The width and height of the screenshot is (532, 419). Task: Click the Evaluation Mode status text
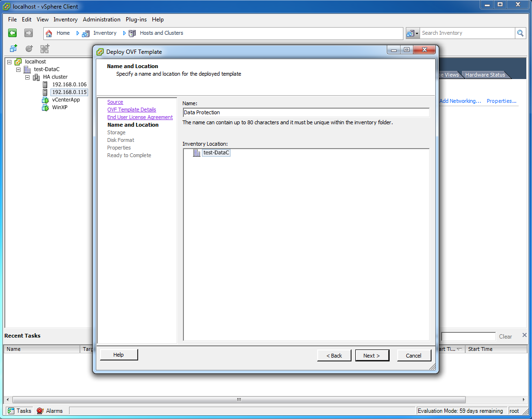[461, 411]
